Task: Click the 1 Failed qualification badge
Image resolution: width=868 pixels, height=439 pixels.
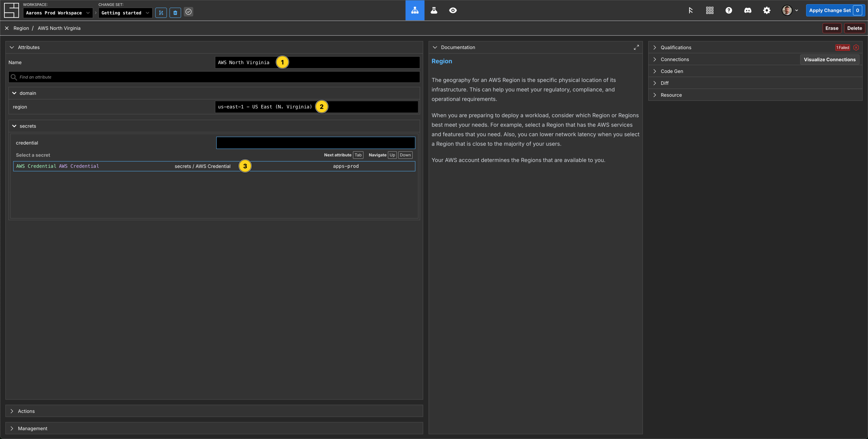Action: tap(842, 48)
